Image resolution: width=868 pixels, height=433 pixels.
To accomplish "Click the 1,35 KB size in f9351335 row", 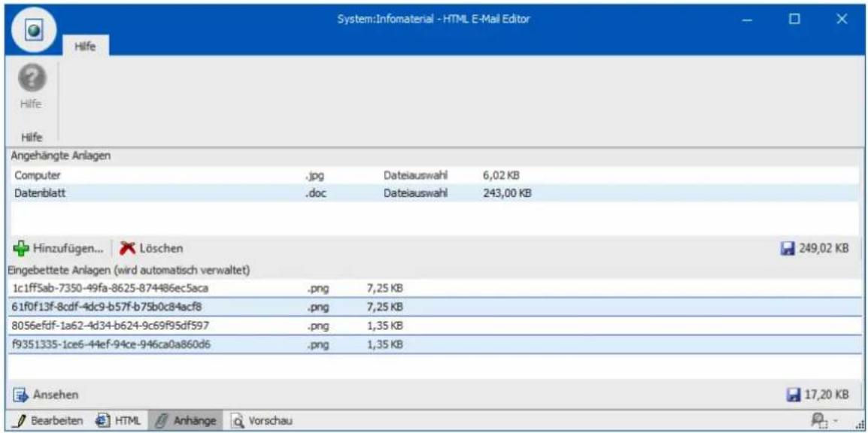I will [384, 344].
